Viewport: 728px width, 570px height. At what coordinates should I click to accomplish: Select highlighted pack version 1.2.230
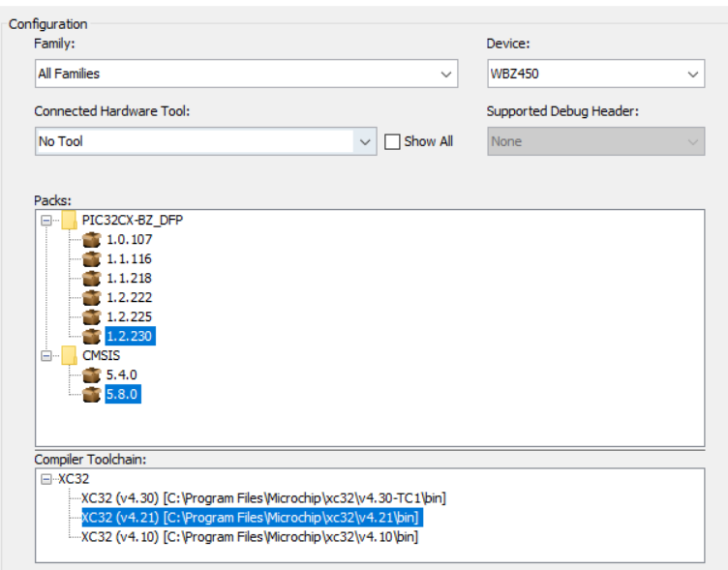[x=131, y=336]
